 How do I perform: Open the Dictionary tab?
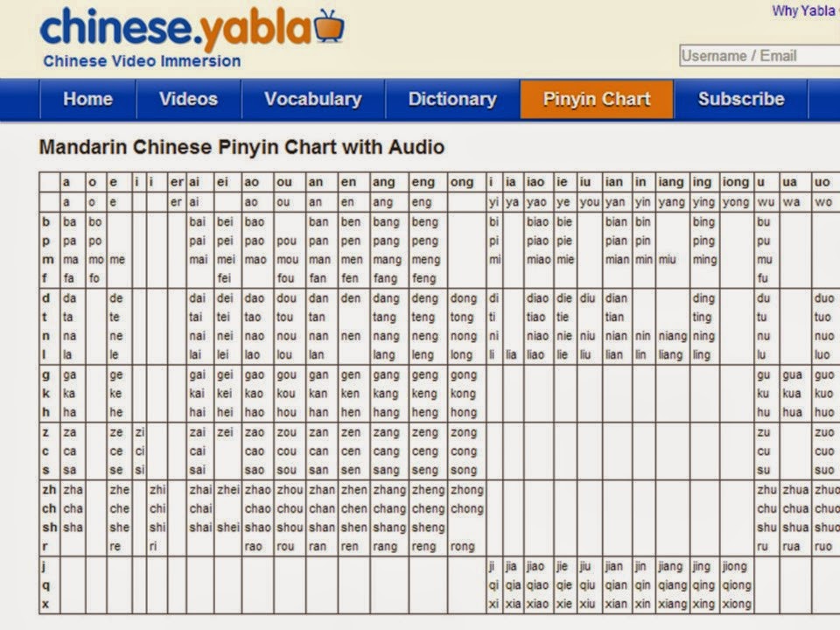pos(451,99)
